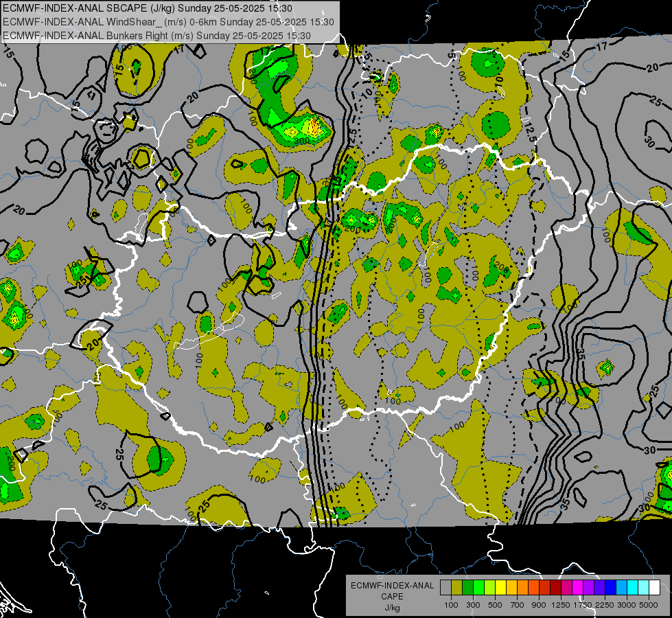This screenshot has height=618, width=672.
Task: Click the pure blue legend swatch after 2250
Action: [x=611, y=588]
